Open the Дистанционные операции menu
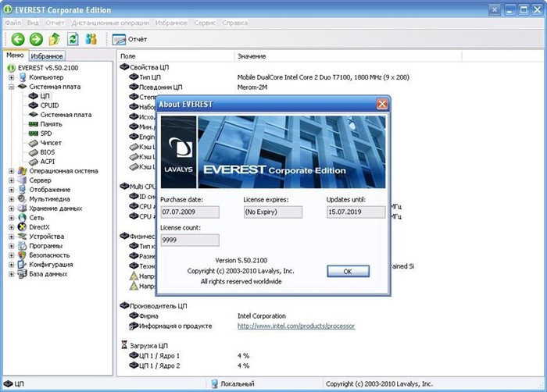The width and height of the screenshot is (547, 392). click(x=110, y=23)
